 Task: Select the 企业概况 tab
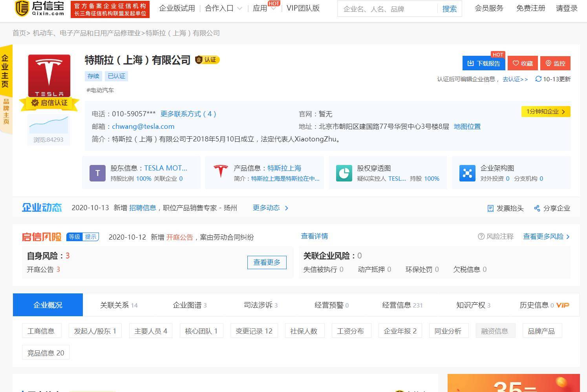pyautogui.click(x=48, y=305)
